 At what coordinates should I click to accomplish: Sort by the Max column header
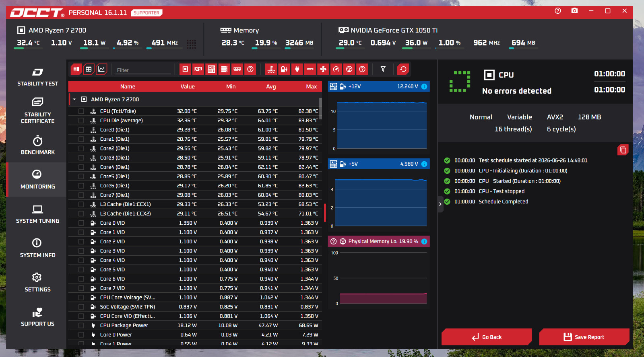(x=312, y=86)
